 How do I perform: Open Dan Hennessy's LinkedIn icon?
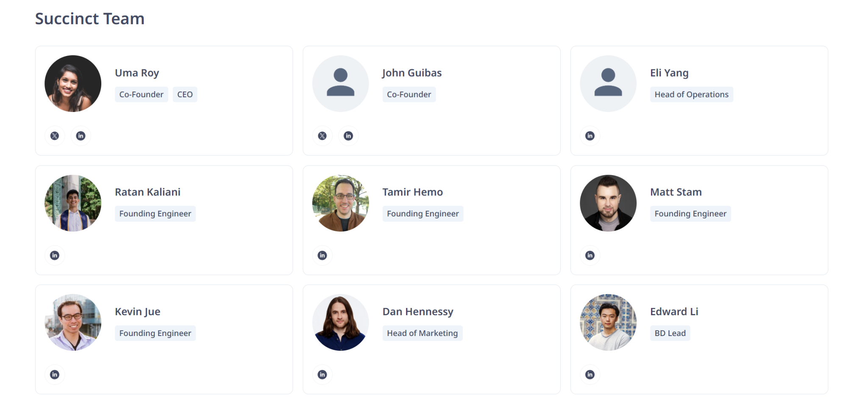coord(323,375)
